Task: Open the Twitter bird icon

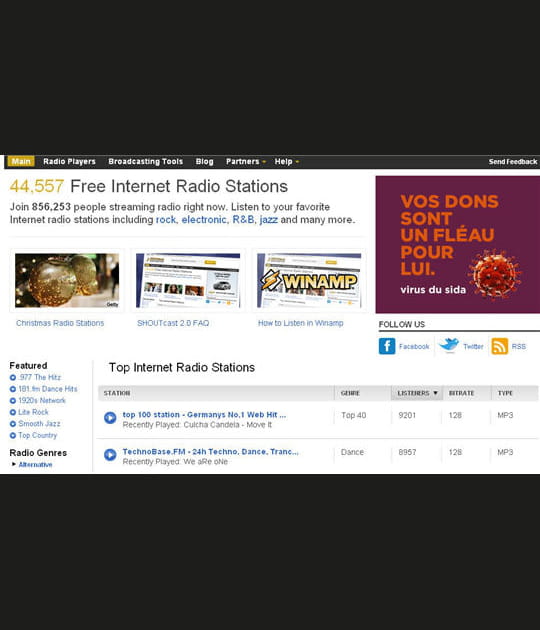Action: [449, 345]
